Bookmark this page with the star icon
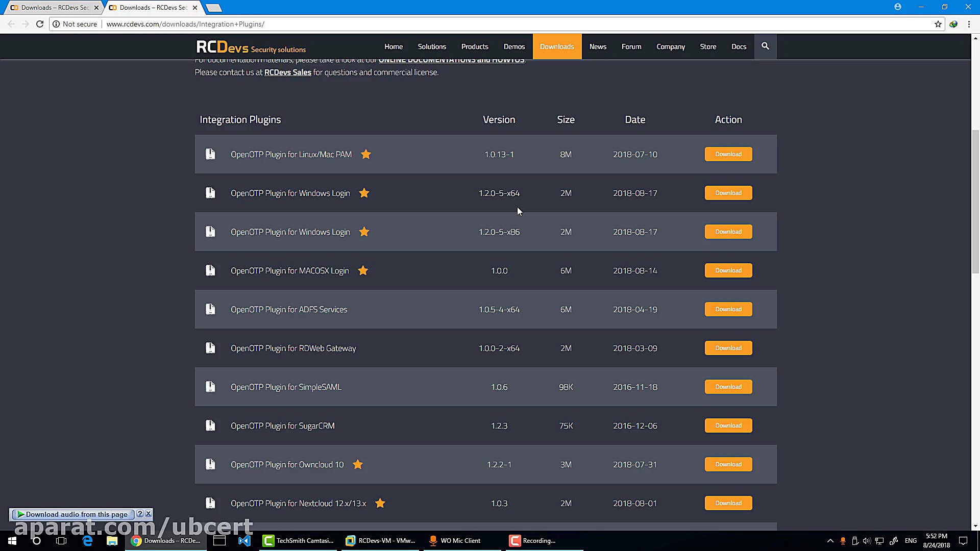The width and height of the screenshot is (980, 551). coord(938,24)
